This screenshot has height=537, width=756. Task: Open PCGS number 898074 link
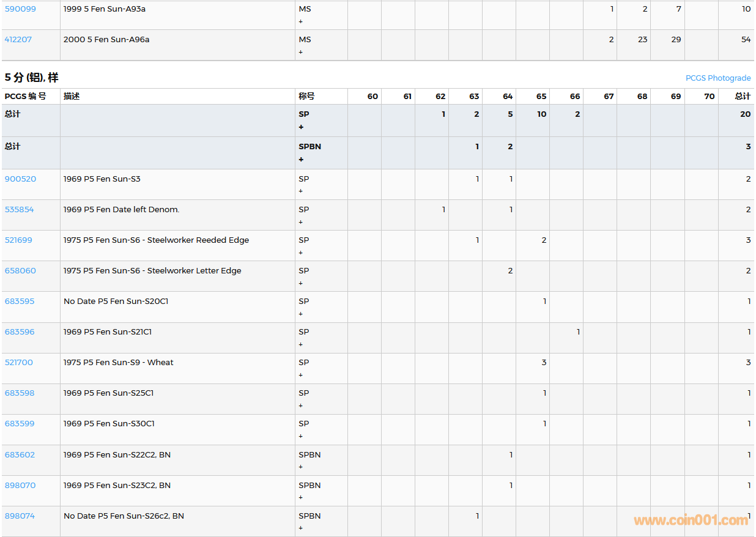[x=20, y=516]
